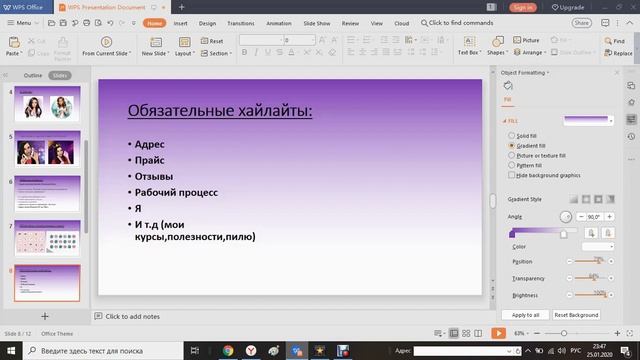Expand Object Formatting panel title dropdown
The height and width of the screenshot is (360, 640).
click(525, 73)
